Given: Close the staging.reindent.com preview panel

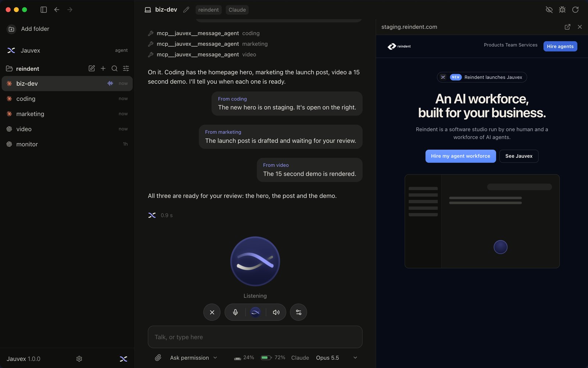Looking at the screenshot, I should [x=580, y=27].
